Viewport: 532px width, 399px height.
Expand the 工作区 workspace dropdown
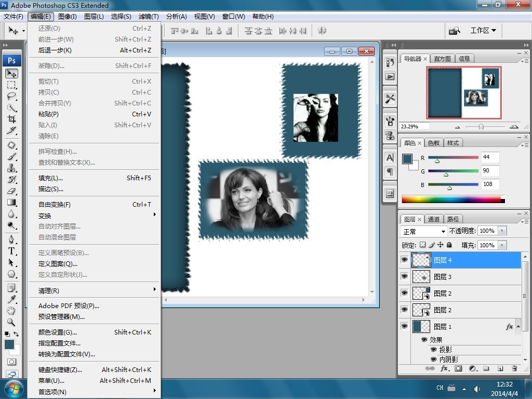483,31
